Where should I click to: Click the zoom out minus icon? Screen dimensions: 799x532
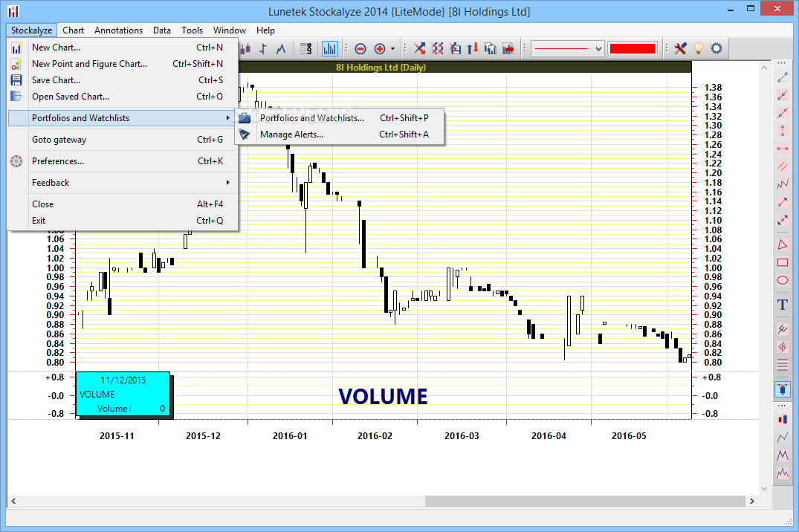coord(360,49)
